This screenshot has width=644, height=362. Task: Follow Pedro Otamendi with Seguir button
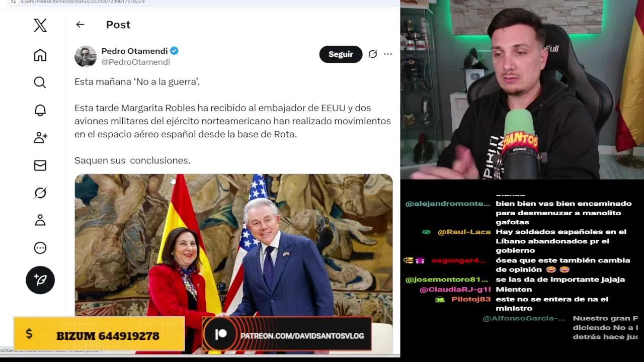[341, 54]
